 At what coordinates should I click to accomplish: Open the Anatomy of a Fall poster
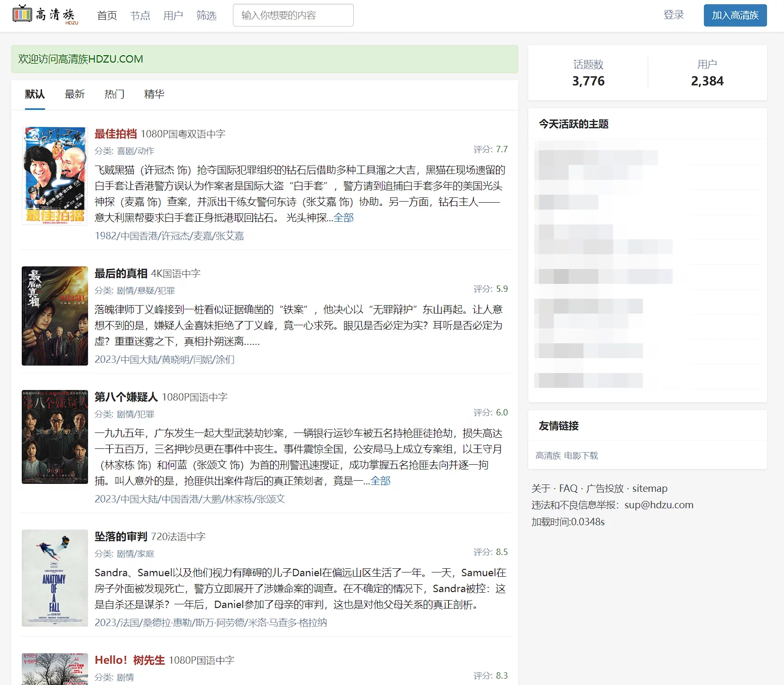(x=55, y=578)
